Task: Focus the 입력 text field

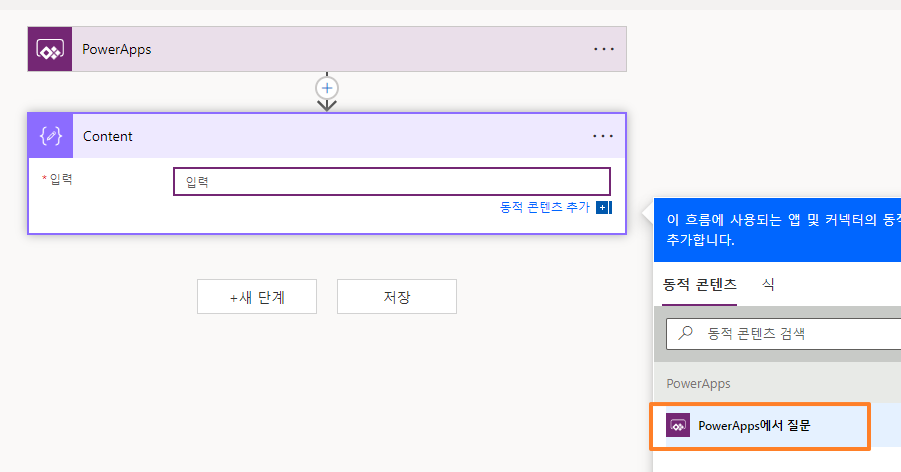Action: pos(392,182)
